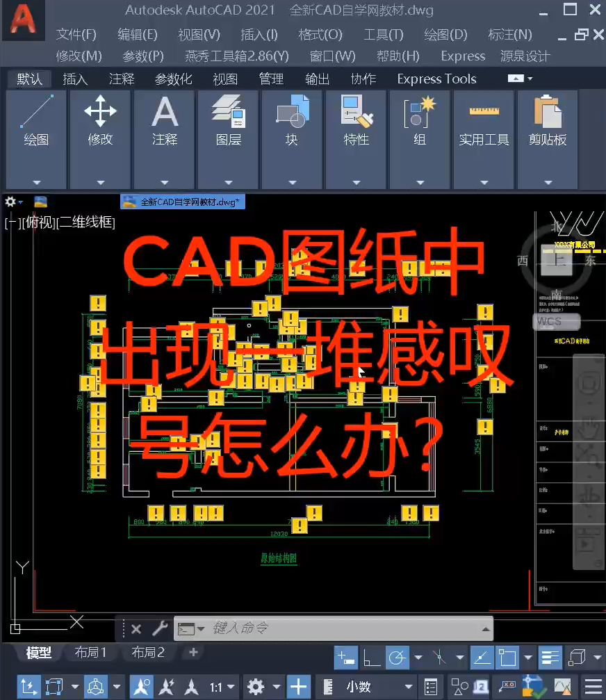Toggle lineweight display
This screenshot has width=606, height=700.
coord(550,658)
